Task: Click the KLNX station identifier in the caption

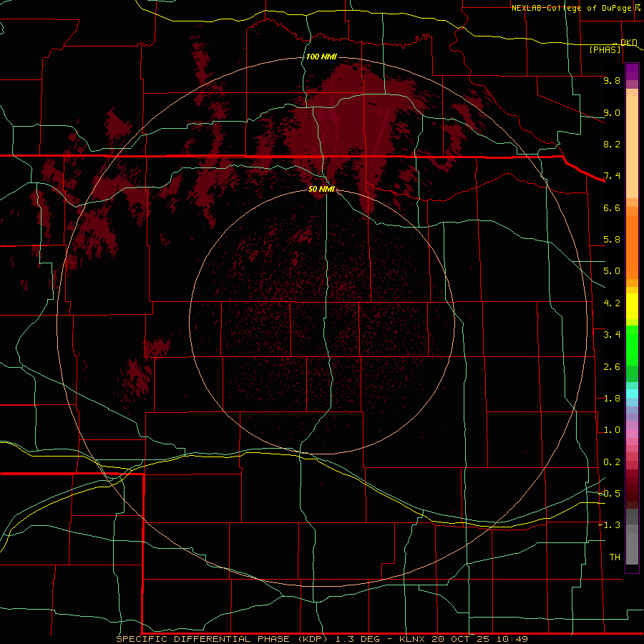Action: pyautogui.click(x=412, y=639)
